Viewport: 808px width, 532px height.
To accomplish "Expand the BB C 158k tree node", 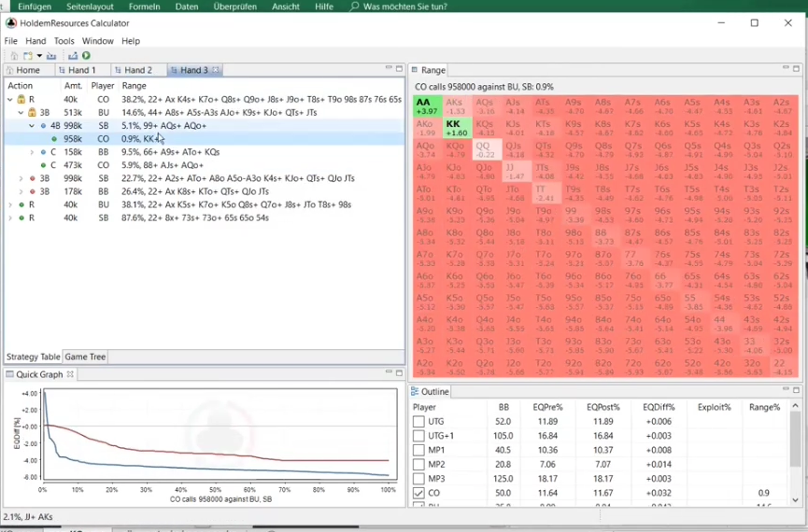I will click(x=32, y=152).
